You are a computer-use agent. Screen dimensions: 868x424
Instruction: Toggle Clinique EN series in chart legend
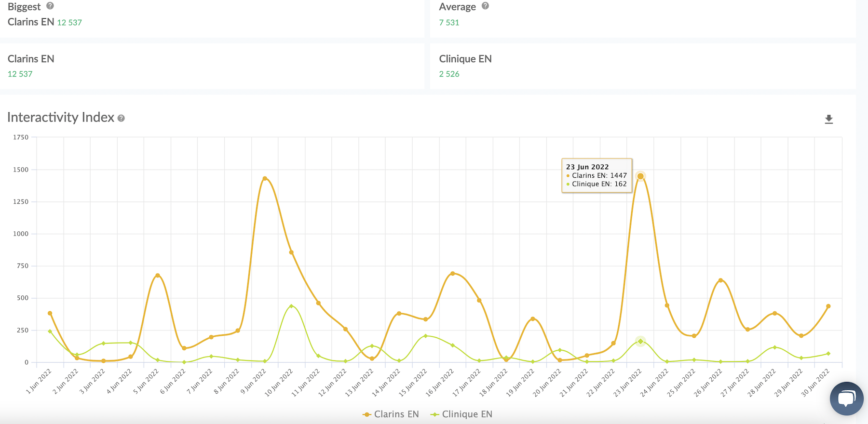461,414
